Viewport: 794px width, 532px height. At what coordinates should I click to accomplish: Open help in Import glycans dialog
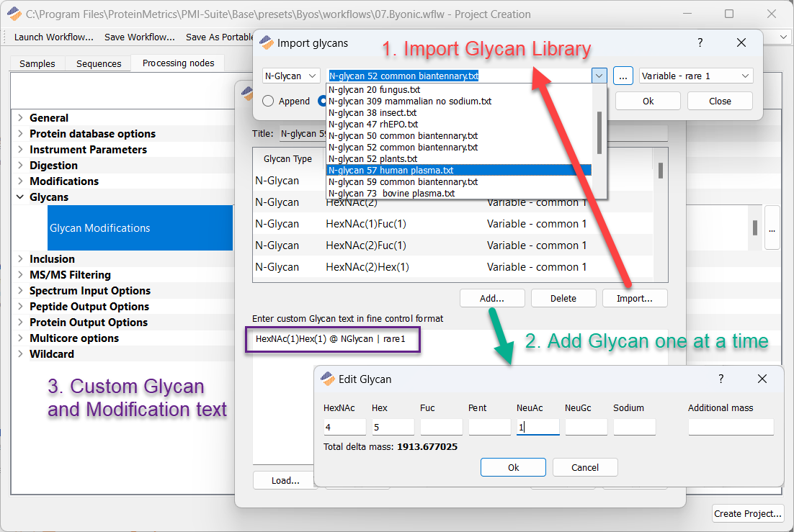700,43
